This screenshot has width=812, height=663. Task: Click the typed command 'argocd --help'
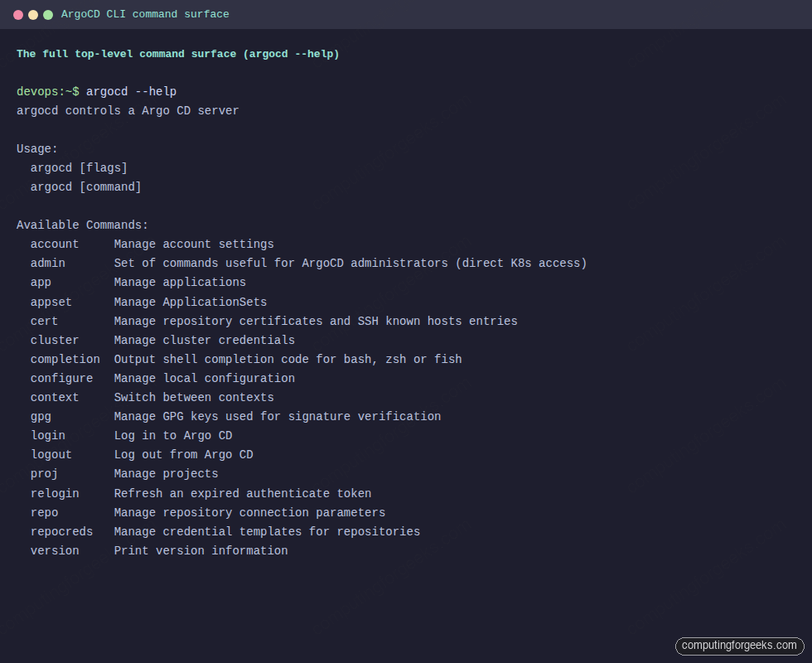click(x=131, y=92)
